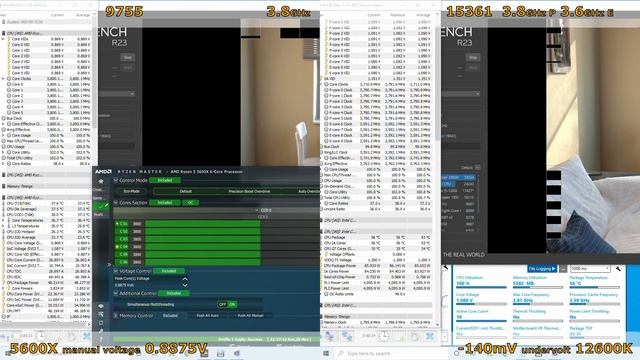Screen dimensions: 640x360
Task: Click the close X icon in right HWiNFO toolbar
Action: point(430,336)
